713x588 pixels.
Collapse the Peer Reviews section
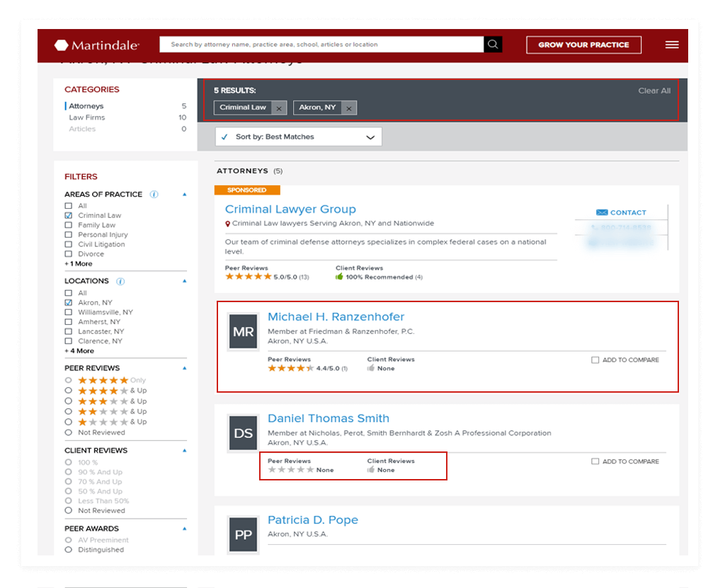point(185,368)
